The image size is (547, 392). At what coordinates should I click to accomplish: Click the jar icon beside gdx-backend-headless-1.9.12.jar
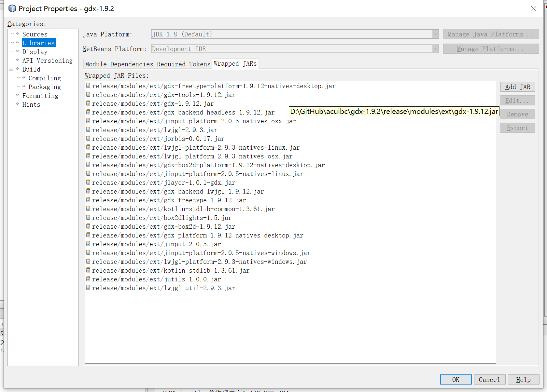[x=88, y=112]
